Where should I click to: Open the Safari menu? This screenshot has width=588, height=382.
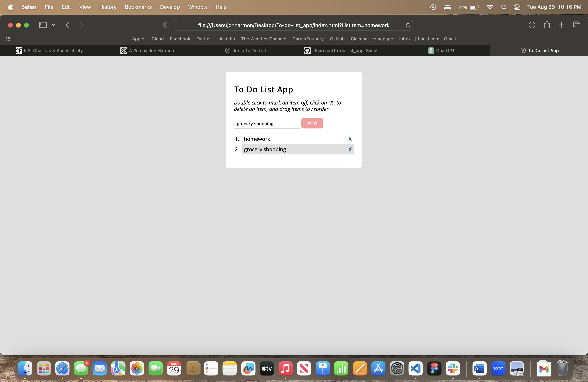(x=29, y=7)
